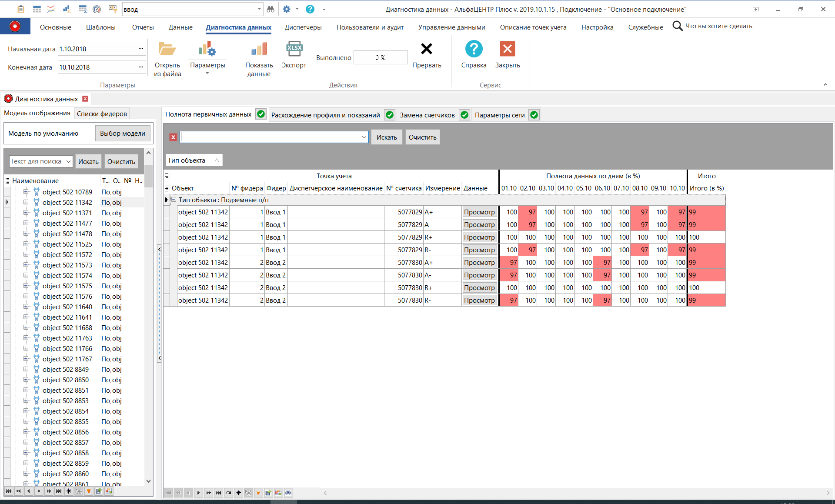This screenshot has height=504, width=835.
Task: Collapse the Подземные п/п object group
Action: point(174,200)
